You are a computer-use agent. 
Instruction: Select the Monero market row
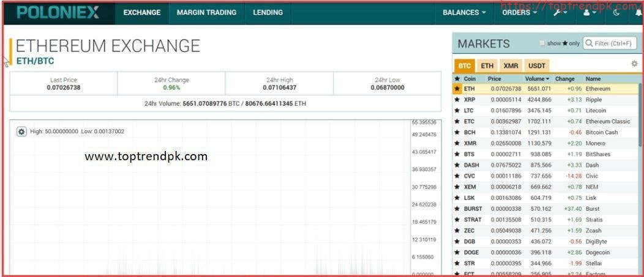(x=545, y=143)
